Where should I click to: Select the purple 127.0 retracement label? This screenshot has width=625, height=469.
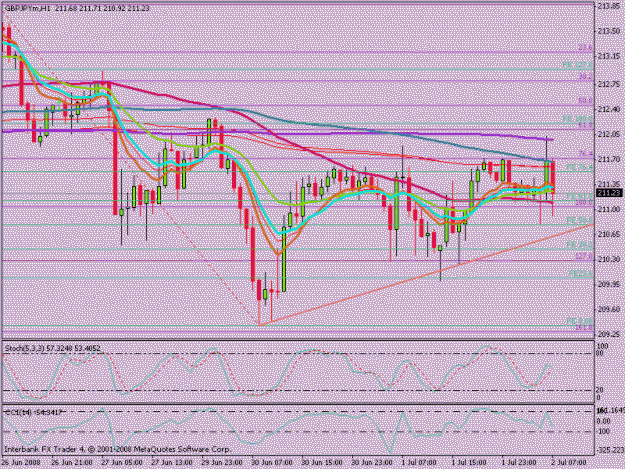tap(584, 257)
